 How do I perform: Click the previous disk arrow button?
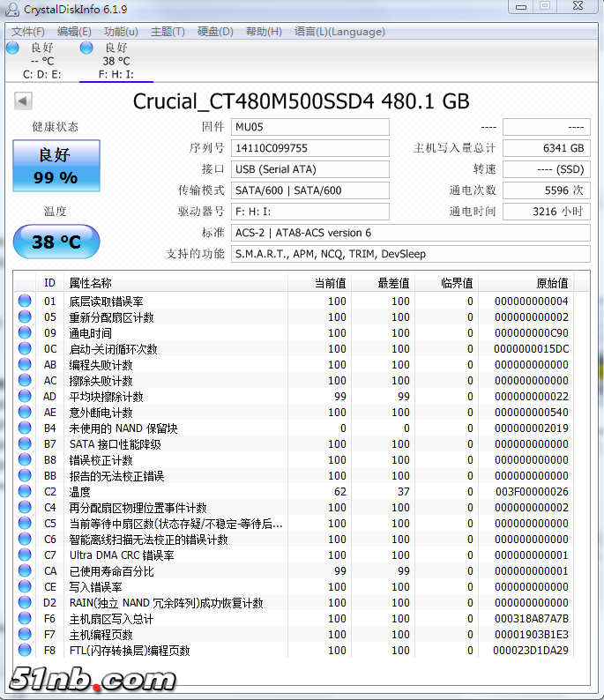[23, 101]
